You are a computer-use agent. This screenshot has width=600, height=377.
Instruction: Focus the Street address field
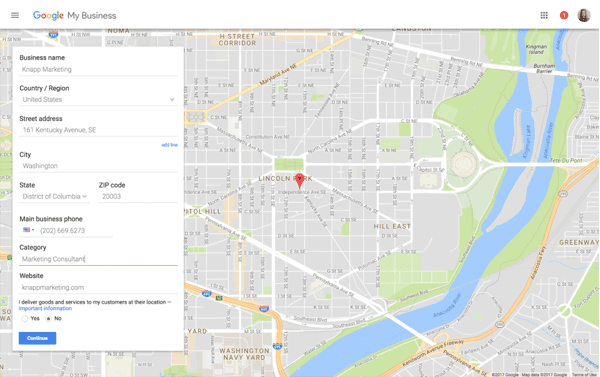(98, 130)
